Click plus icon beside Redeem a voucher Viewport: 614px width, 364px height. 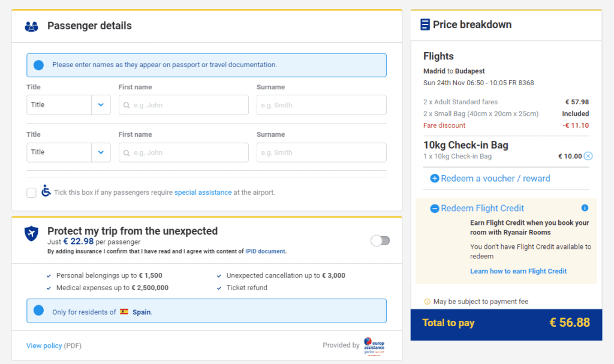pos(435,178)
